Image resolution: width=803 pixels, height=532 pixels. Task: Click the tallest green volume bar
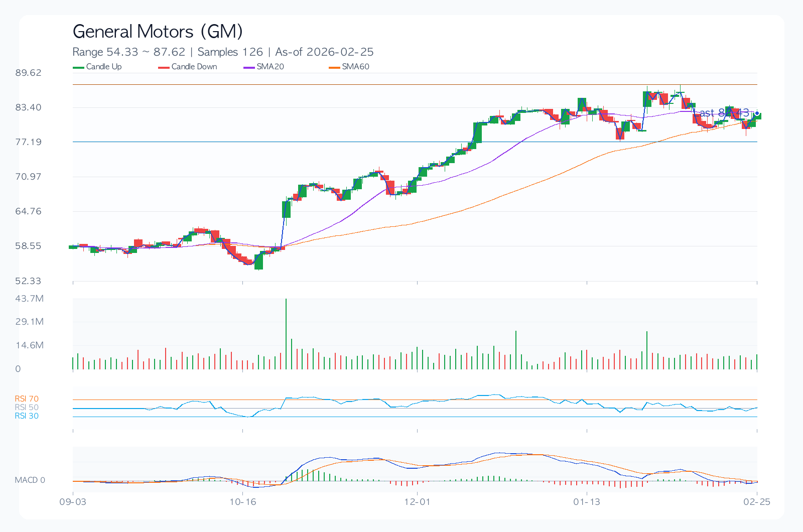click(x=286, y=334)
